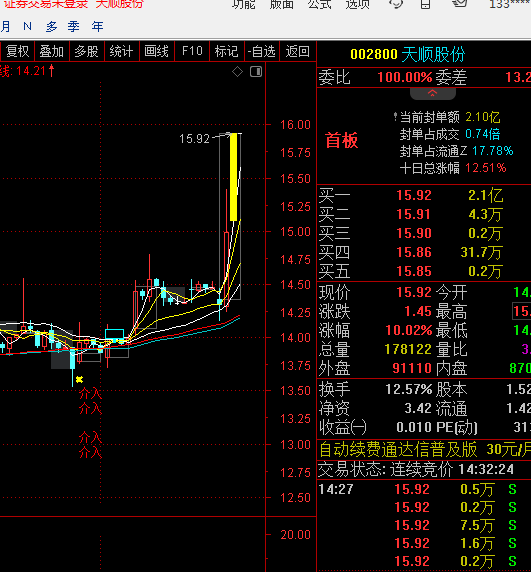Click the 封单占流通Z 17.78% value
The width and height of the screenshot is (531, 572).
coord(493,151)
